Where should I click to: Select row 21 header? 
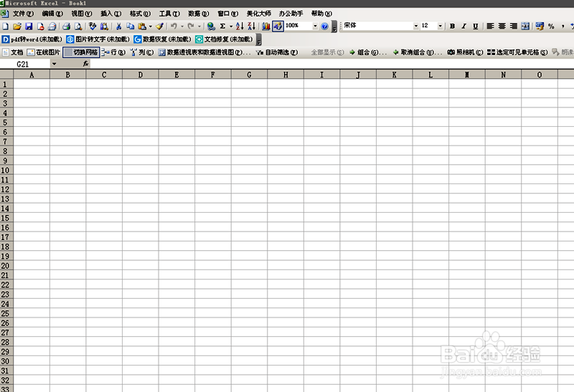(x=6, y=275)
